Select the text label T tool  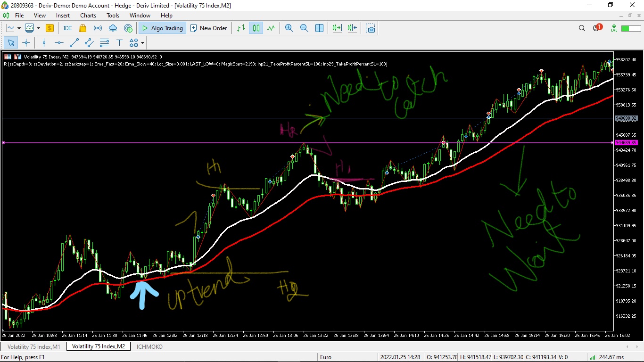coord(119,43)
